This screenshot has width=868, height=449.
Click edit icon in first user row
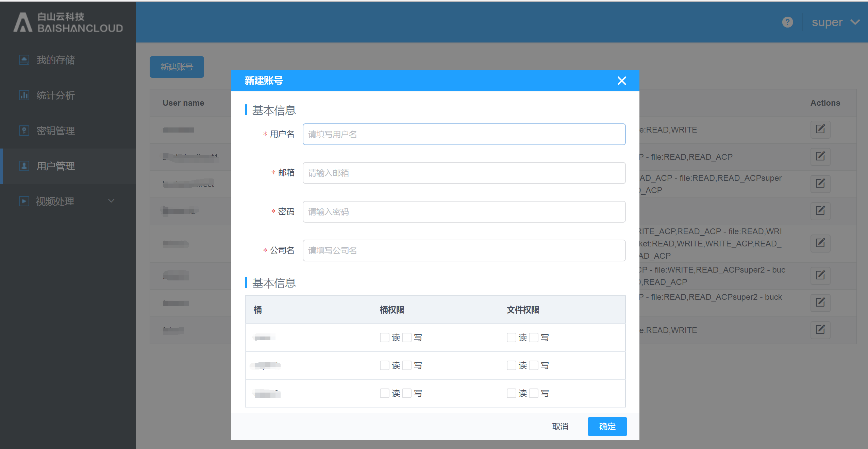(x=820, y=129)
